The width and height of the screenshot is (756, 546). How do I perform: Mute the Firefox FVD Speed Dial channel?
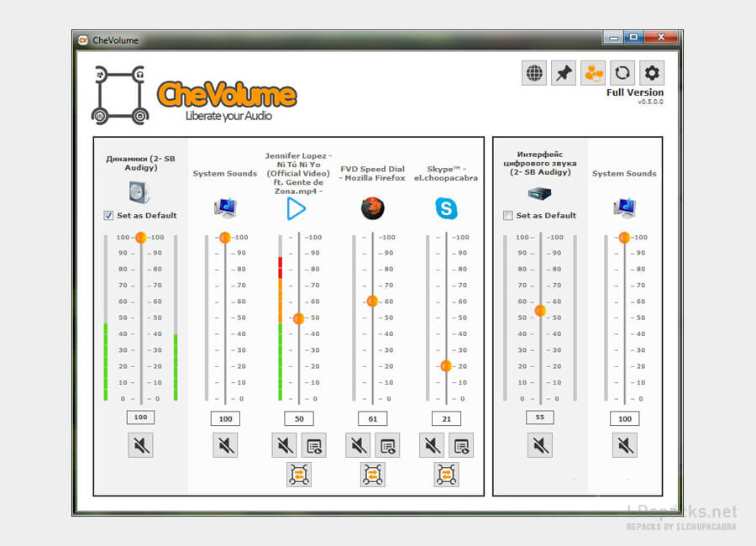[358, 445]
